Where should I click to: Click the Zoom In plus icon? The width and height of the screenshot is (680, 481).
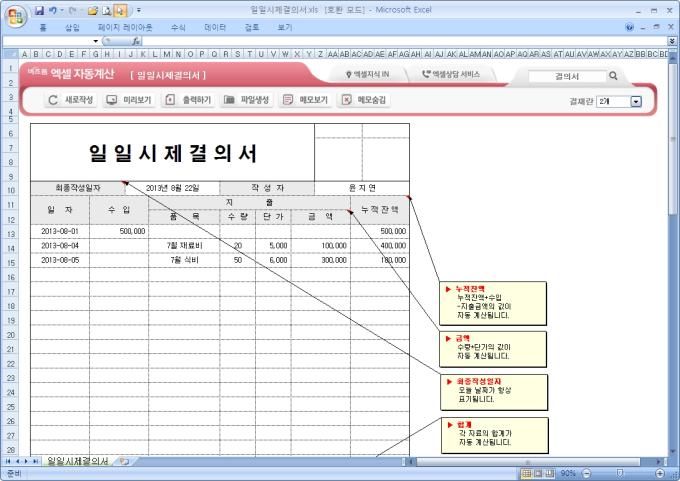(x=660, y=473)
